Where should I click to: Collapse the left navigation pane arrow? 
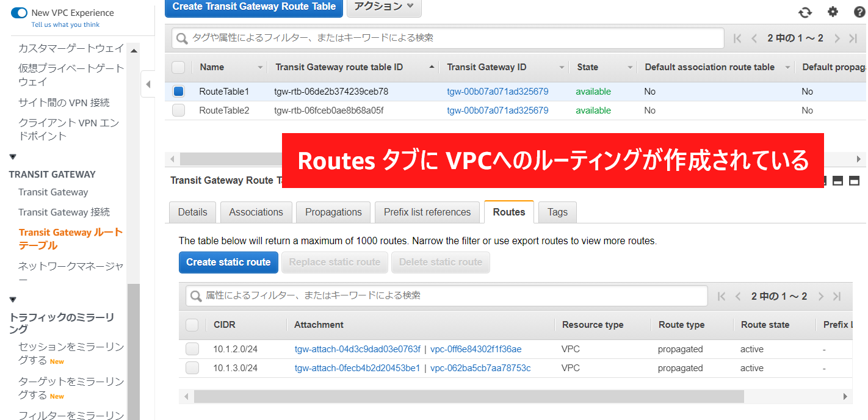pyautogui.click(x=148, y=84)
